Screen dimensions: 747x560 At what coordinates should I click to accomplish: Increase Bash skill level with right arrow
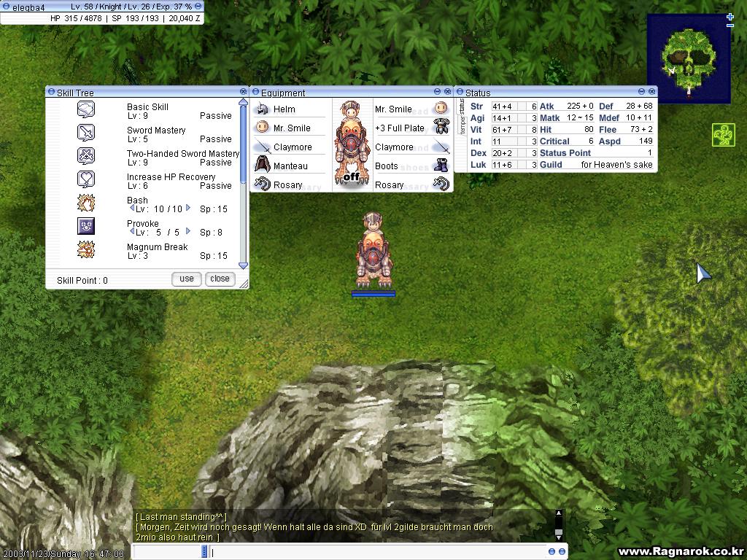point(188,208)
